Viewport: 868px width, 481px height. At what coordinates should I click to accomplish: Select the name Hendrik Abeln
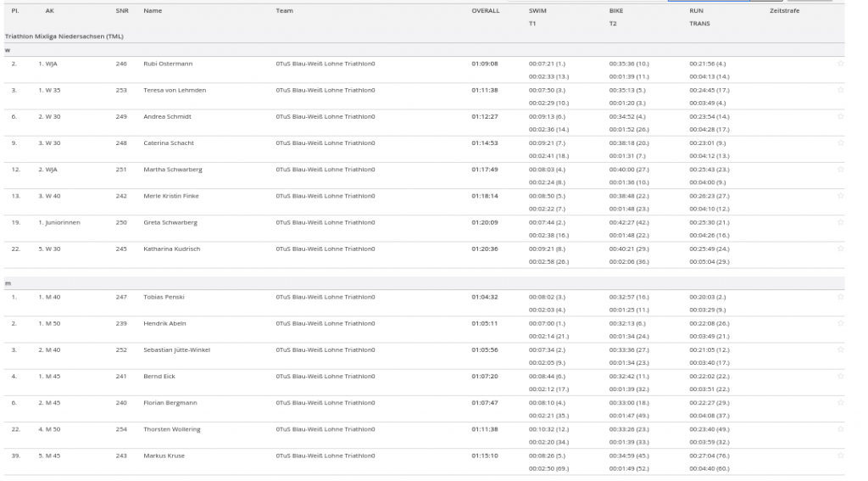pyautogui.click(x=164, y=323)
